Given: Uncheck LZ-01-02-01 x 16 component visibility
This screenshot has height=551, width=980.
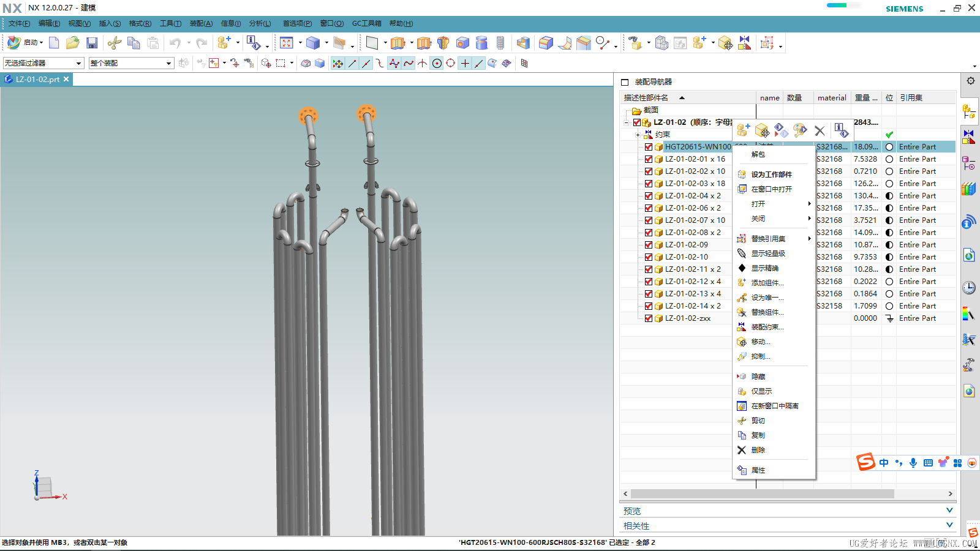Looking at the screenshot, I should click(649, 159).
